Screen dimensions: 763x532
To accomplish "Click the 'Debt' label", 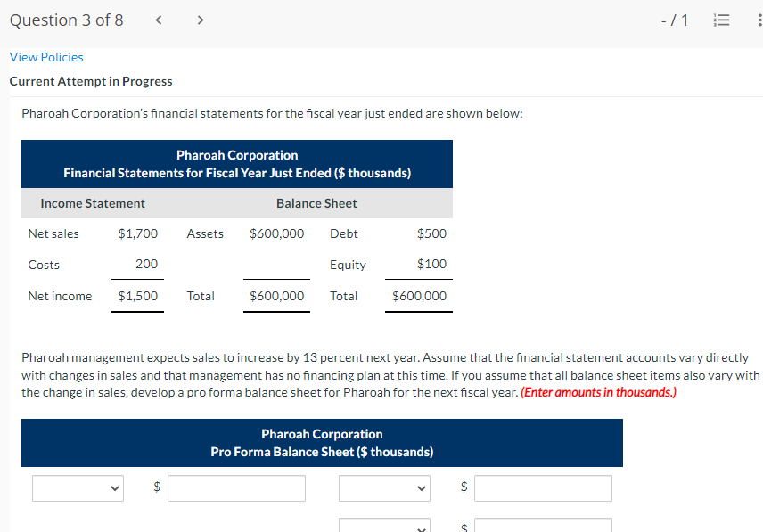I will 343,233.
